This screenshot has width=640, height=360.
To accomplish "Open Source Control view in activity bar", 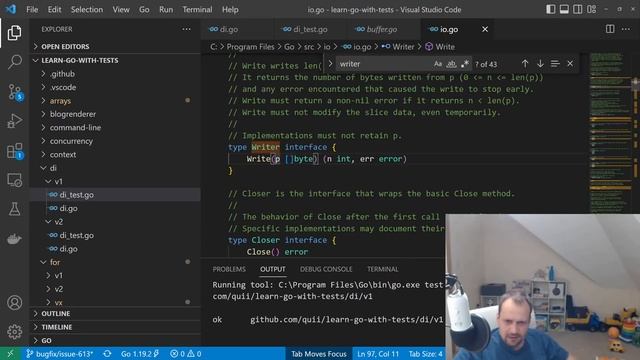I will click(15, 92).
